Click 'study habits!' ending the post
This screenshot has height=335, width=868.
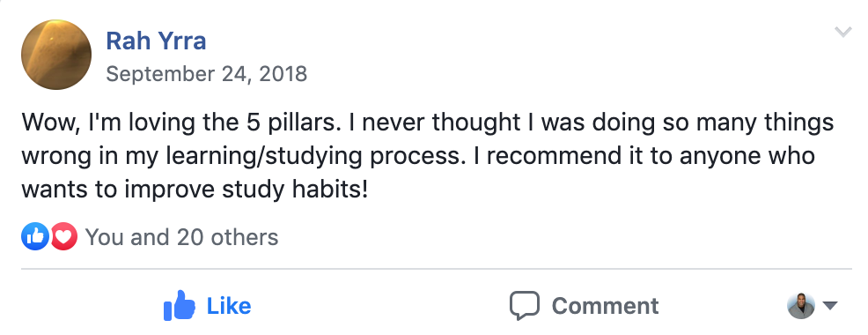click(x=295, y=190)
